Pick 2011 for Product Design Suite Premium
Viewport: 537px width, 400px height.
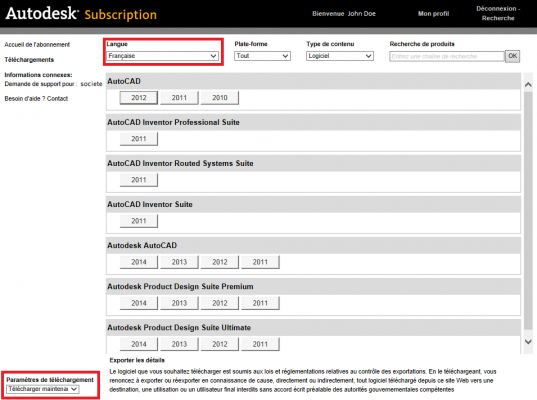click(x=260, y=303)
